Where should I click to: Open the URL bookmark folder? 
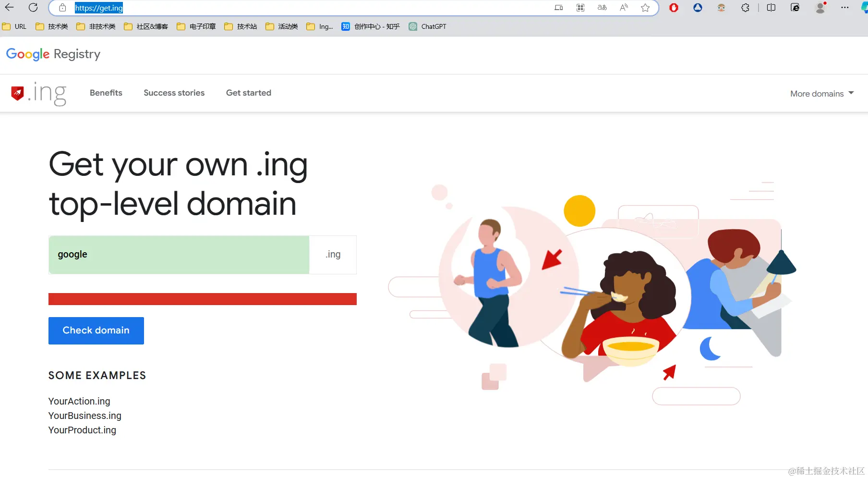click(14, 26)
